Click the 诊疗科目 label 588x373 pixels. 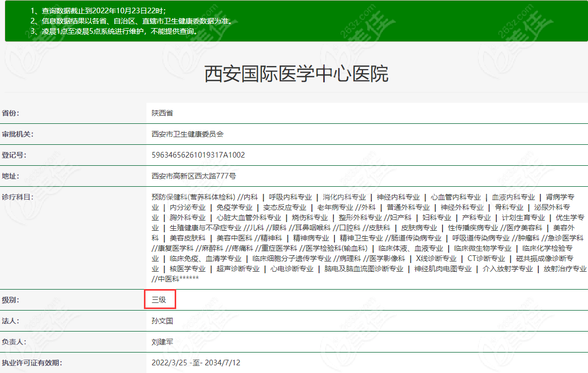click(x=17, y=197)
